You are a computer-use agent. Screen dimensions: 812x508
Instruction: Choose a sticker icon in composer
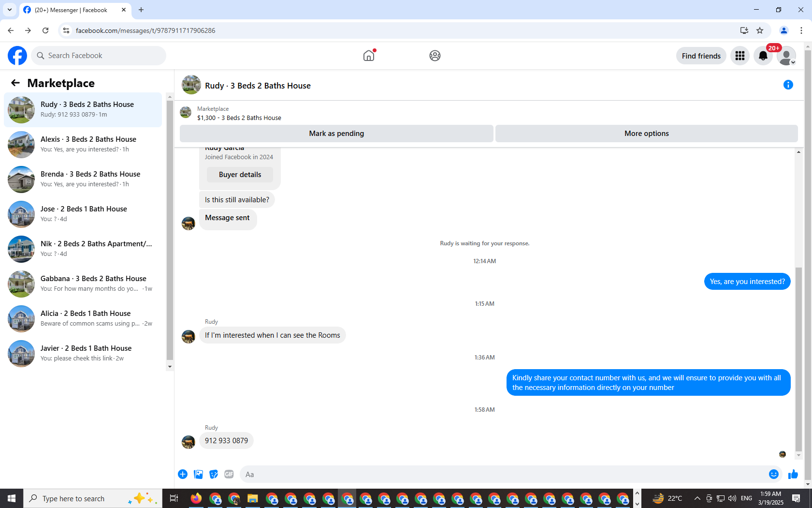pyautogui.click(x=214, y=474)
